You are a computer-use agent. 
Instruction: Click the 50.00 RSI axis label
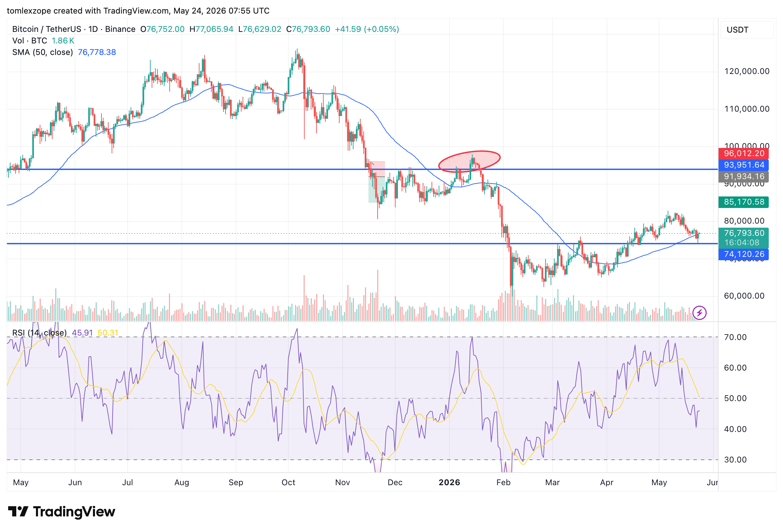736,398
